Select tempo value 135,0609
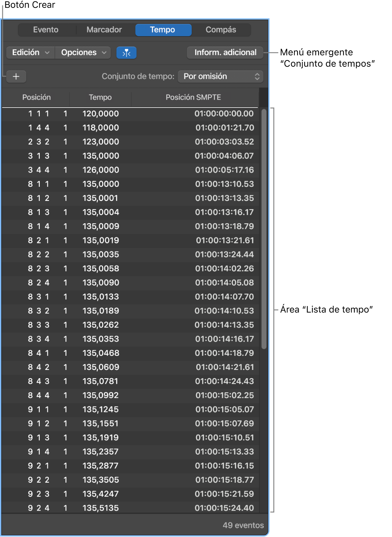The width and height of the screenshot is (392, 537). [x=101, y=367]
